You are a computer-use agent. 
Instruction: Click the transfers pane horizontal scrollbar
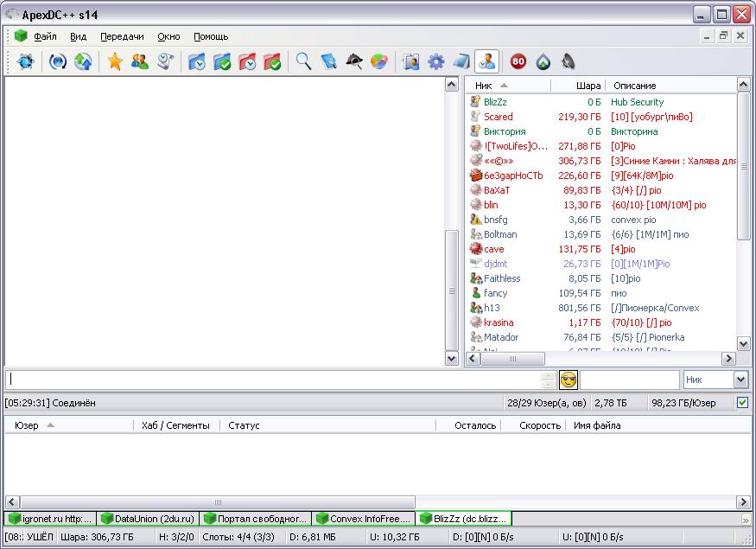pyautogui.click(x=217, y=502)
